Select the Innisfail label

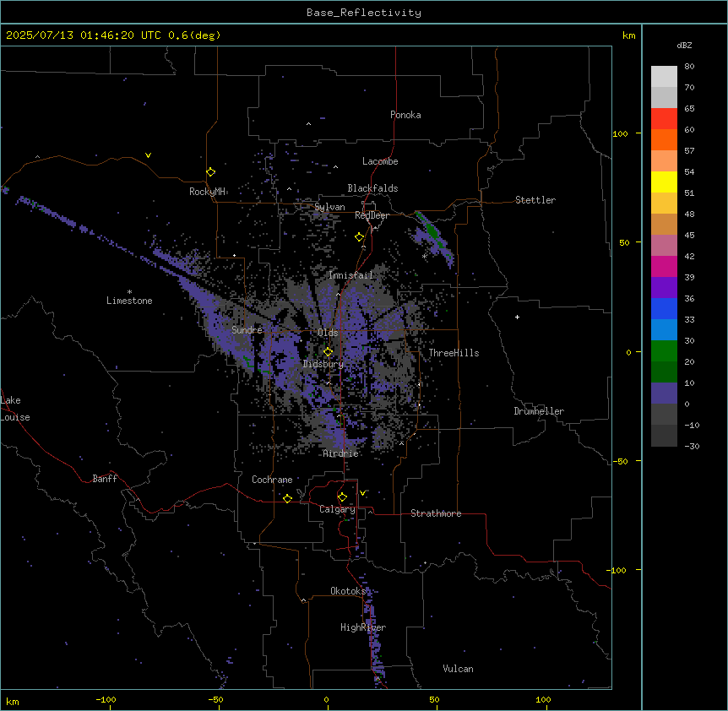point(350,275)
